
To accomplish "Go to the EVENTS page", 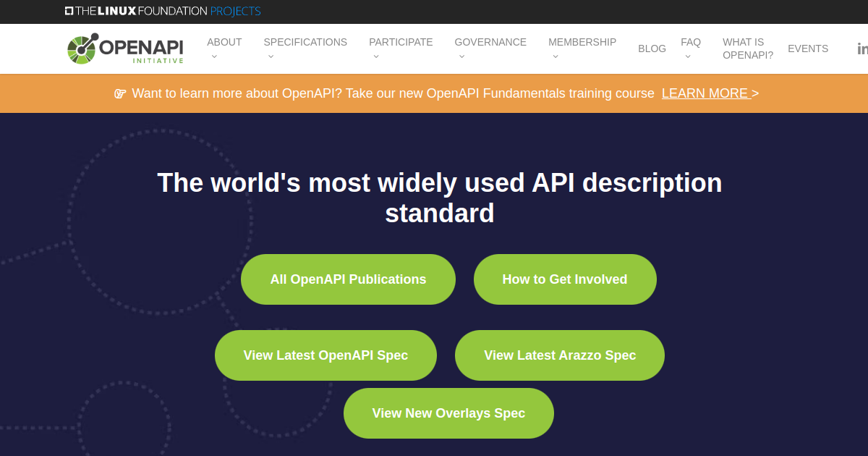I will pos(808,48).
